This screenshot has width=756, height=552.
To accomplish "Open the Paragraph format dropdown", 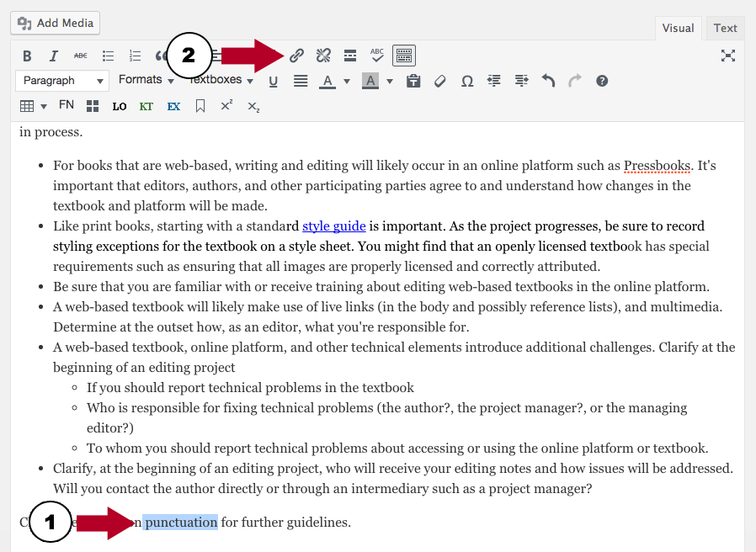I will [62, 81].
